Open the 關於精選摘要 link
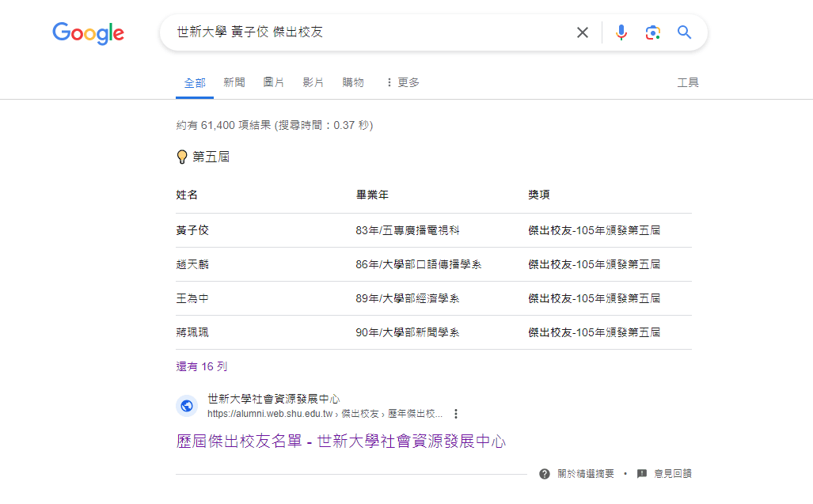This screenshot has height=504, width=813. [585, 473]
